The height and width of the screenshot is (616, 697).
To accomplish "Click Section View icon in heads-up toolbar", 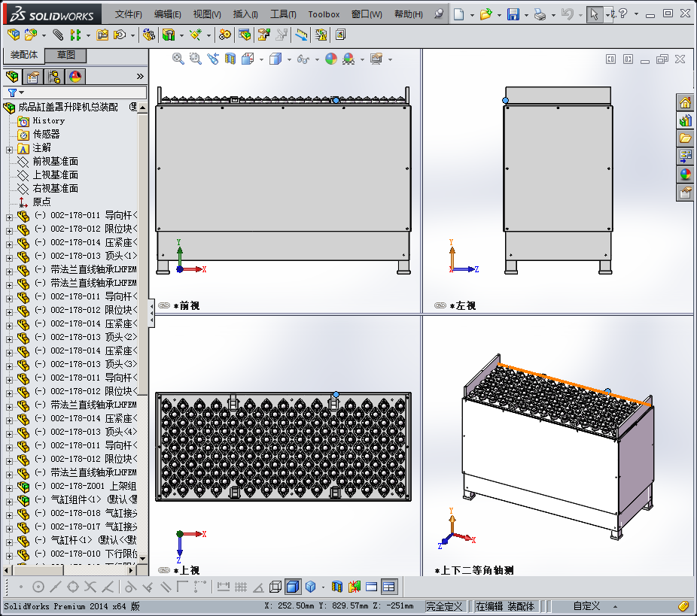I will coord(230,59).
